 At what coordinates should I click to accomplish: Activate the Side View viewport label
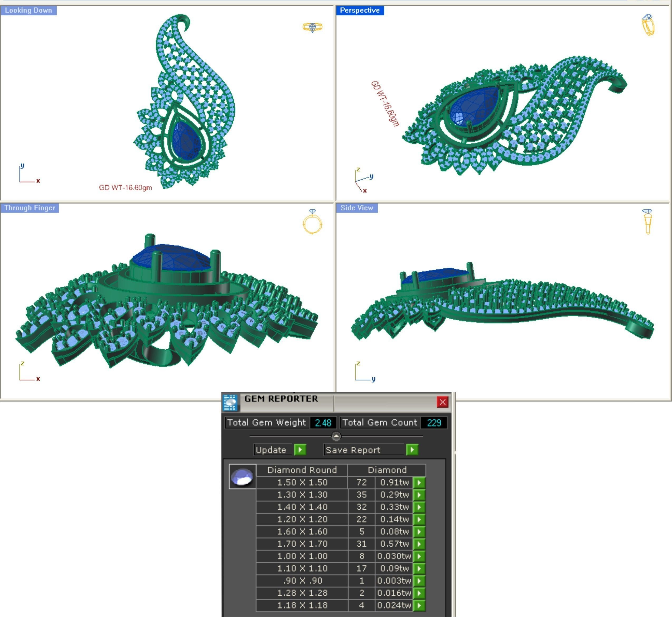coord(356,208)
